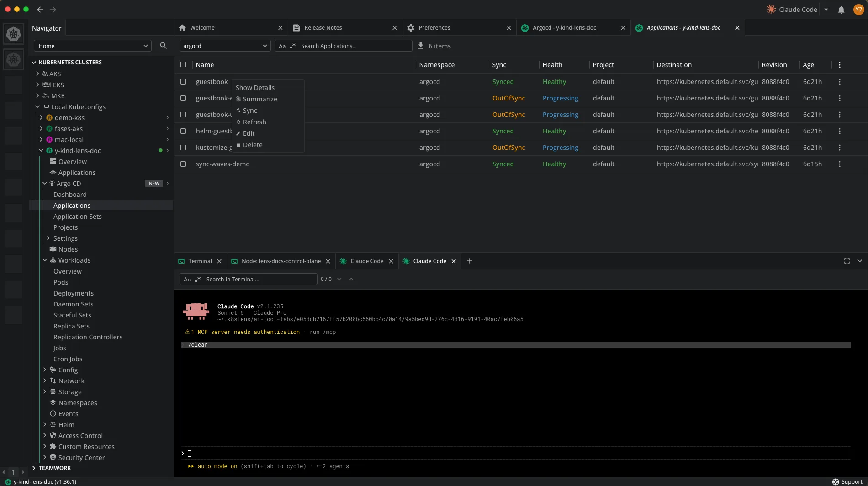Check the guestbook row checkbox

183,82
